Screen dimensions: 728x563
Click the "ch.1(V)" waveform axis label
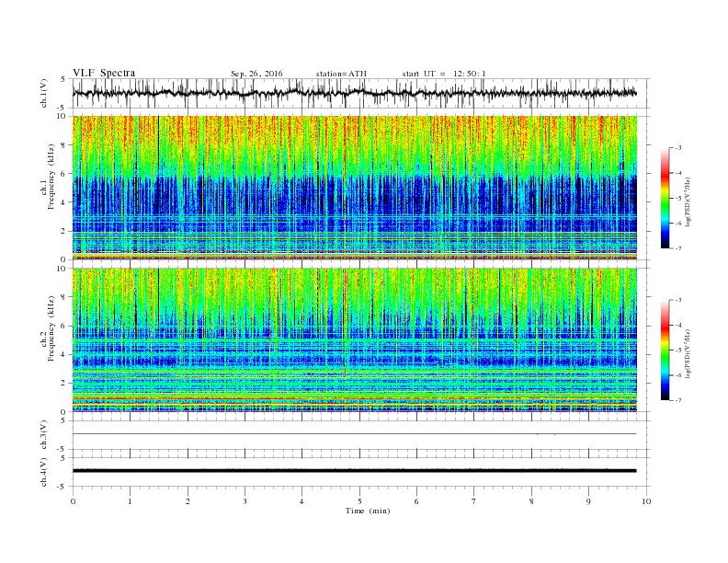pos(44,93)
